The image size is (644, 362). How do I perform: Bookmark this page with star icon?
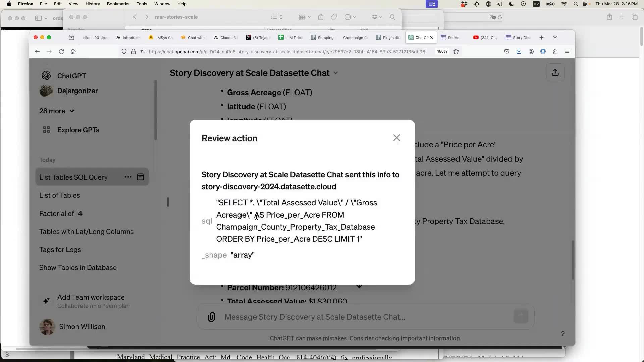pos(456,51)
